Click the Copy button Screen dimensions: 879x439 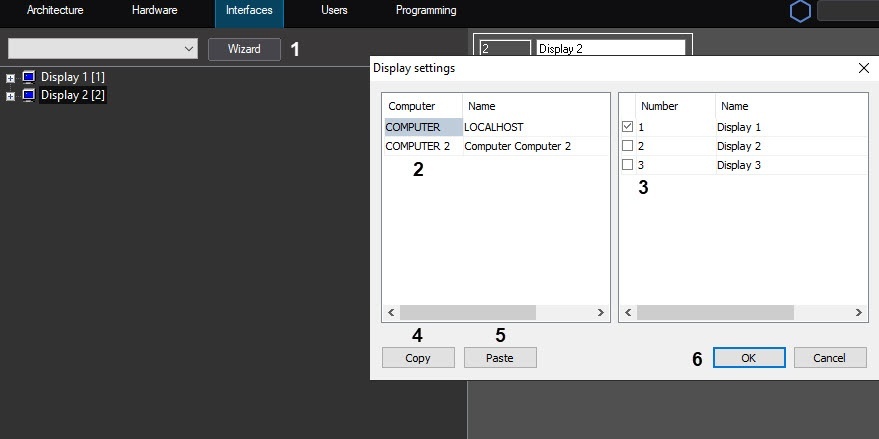[418, 358]
